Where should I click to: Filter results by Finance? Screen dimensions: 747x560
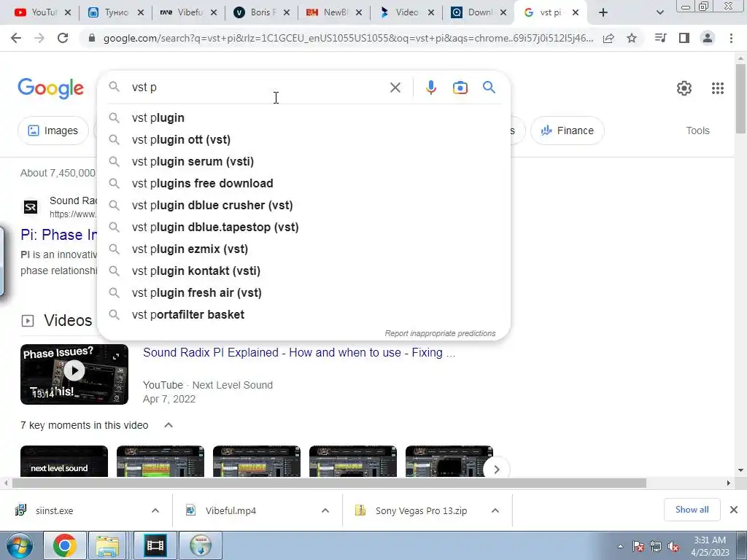pos(567,131)
